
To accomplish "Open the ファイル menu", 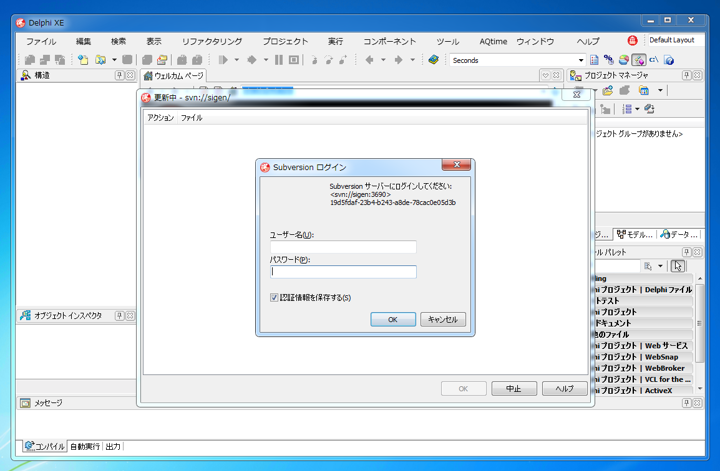I will coord(41,41).
